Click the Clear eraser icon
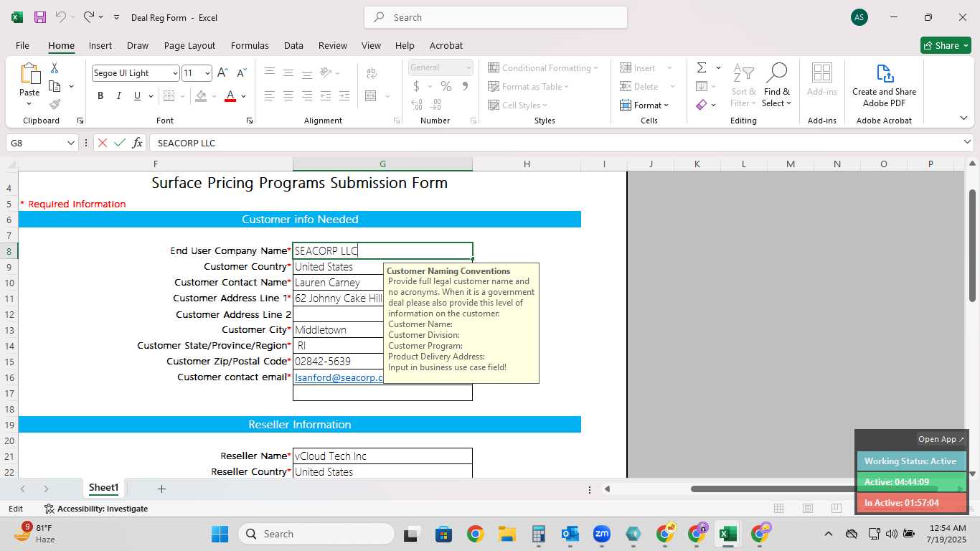 tap(702, 105)
